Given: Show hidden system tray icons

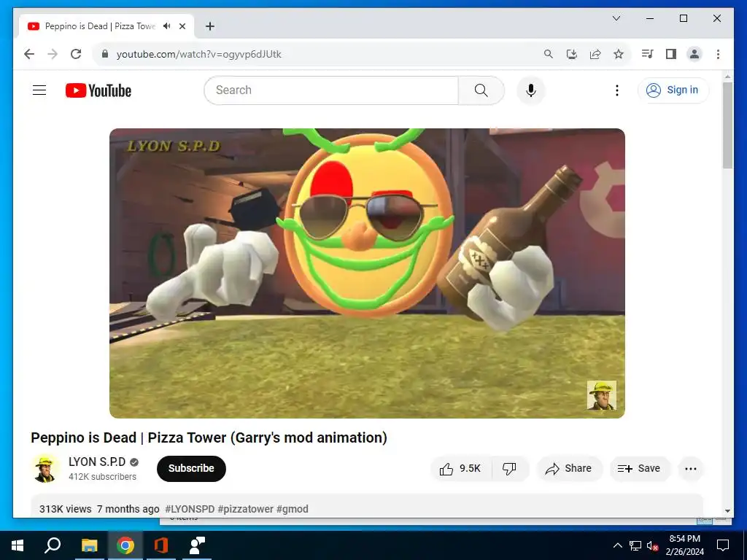Looking at the screenshot, I should pos(617,545).
